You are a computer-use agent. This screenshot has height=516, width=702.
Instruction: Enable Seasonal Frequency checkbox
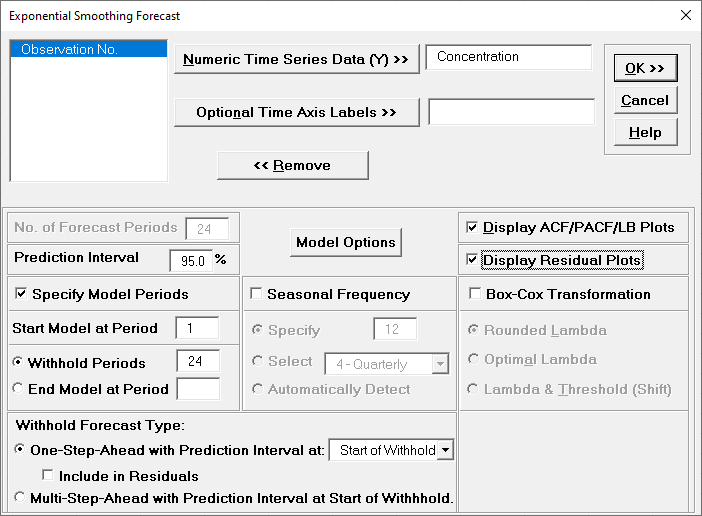click(x=256, y=295)
